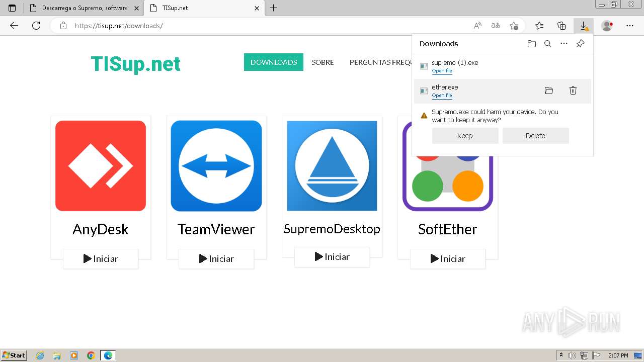Open a new browser tab
Image resolution: width=644 pixels, height=362 pixels.
click(273, 8)
